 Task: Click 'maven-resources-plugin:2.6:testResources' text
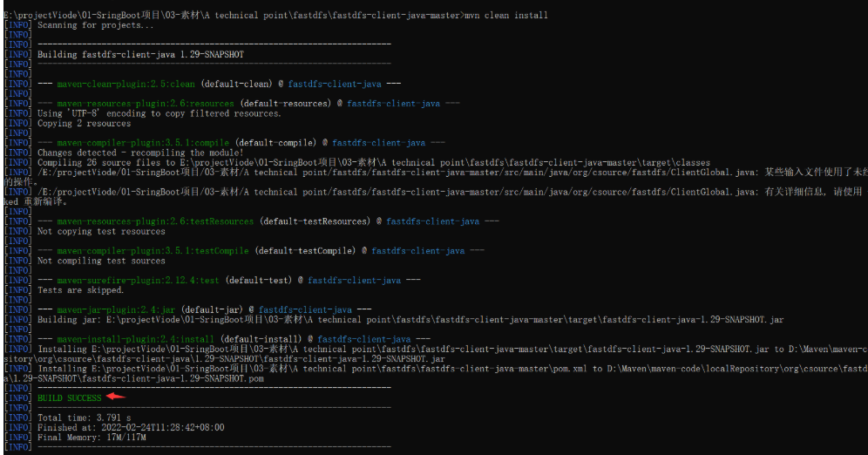155,221
